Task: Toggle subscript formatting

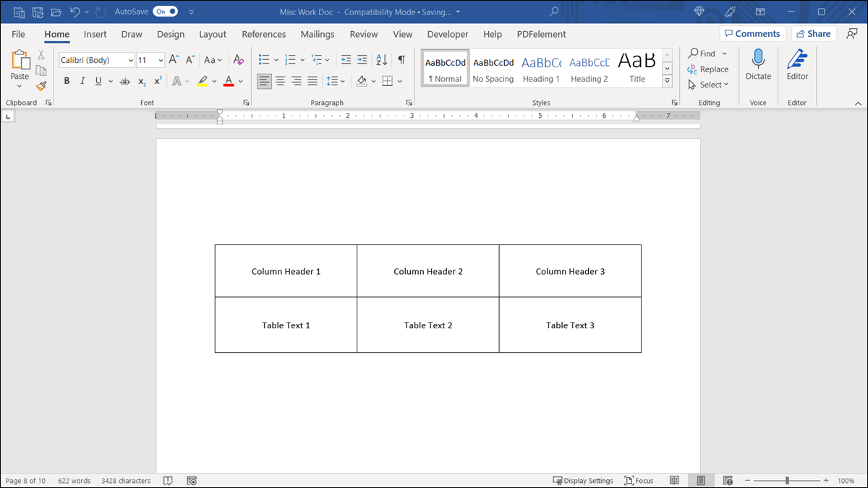Action: click(x=142, y=81)
